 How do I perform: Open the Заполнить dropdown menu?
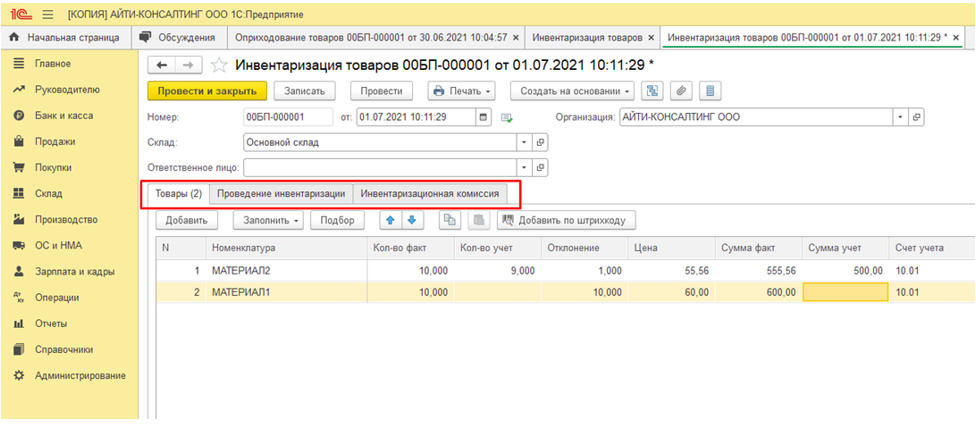pyautogui.click(x=271, y=220)
